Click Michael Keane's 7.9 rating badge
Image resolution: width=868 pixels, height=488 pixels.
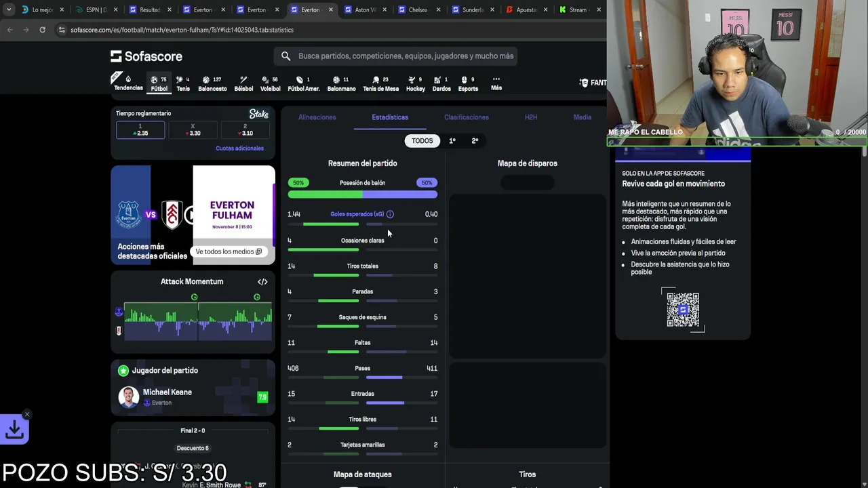[262, 397]
